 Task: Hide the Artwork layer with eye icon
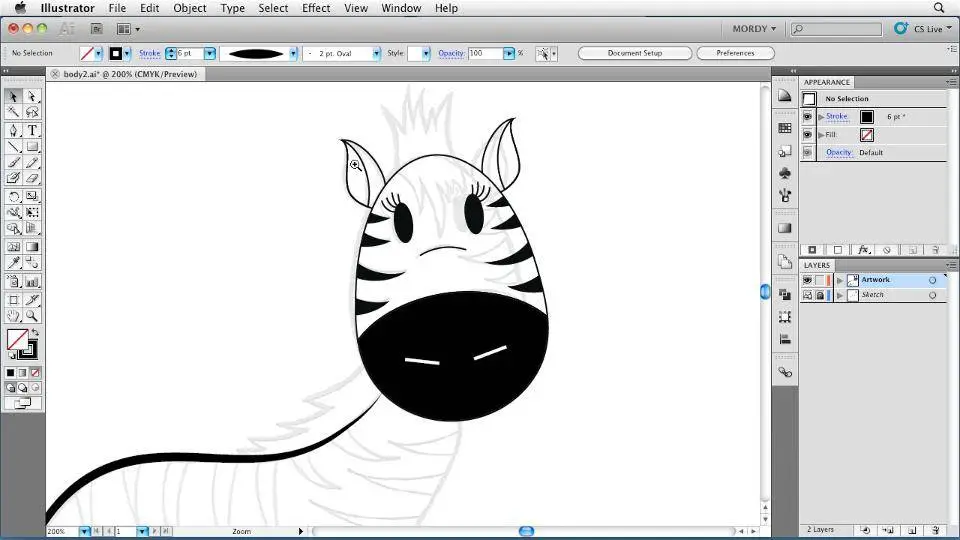[807, 280]
